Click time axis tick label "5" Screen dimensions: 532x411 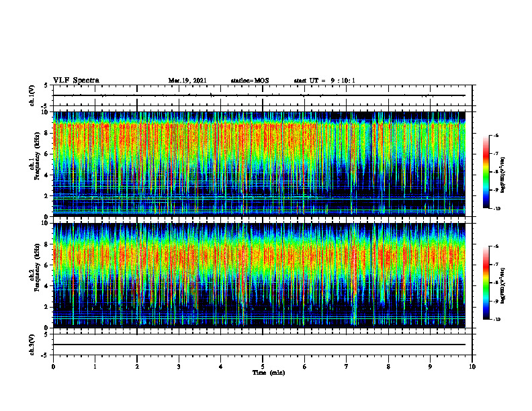263,367
